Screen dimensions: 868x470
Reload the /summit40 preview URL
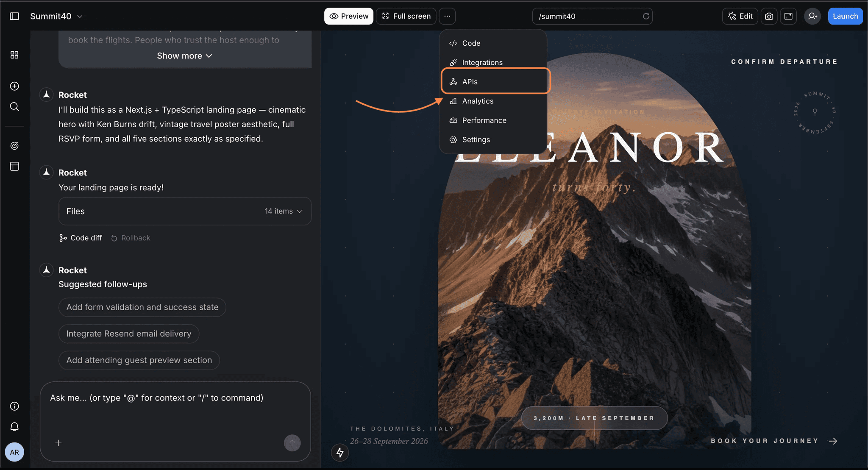coord(646,16)
